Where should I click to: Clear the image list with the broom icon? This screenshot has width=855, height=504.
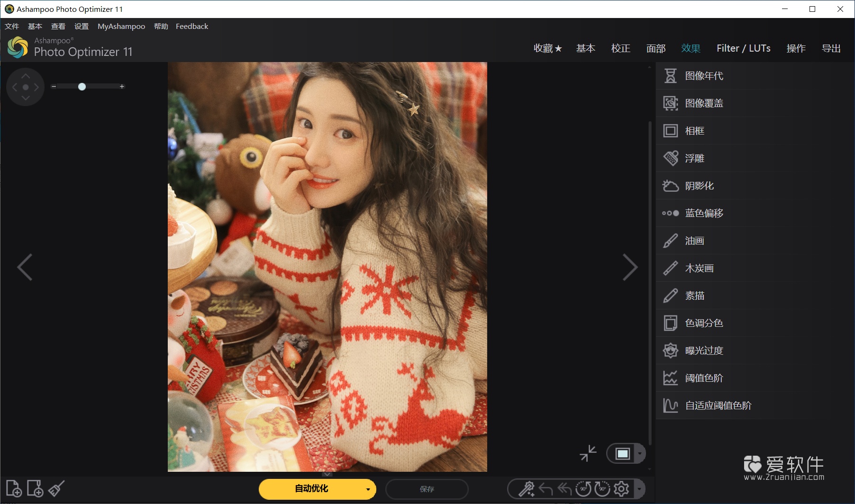click(55, 489)
